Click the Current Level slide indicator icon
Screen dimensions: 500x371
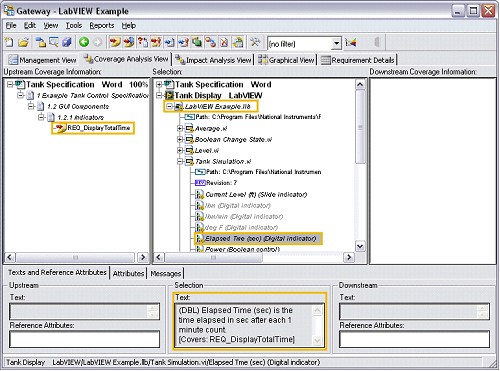pos(199,194)
